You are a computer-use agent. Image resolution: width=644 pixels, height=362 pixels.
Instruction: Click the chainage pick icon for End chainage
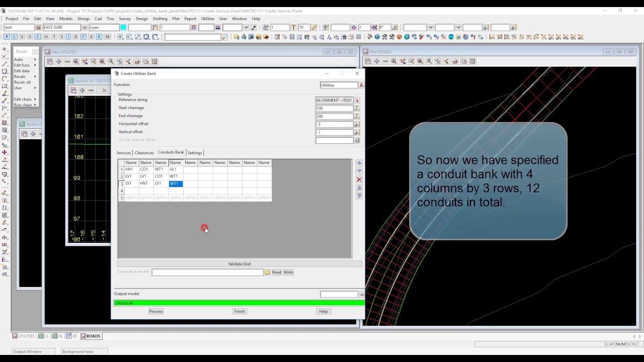(357, 116)
